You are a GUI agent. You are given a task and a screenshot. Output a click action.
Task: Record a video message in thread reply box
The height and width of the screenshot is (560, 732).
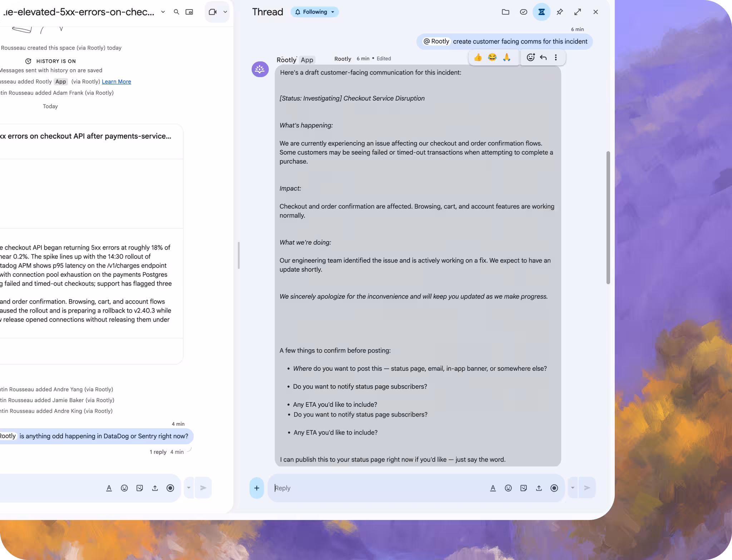coord(554,488)
